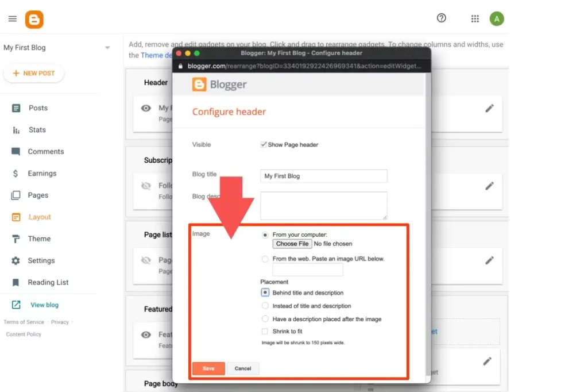Open Earnings in the sidebar
Image resolution: width=588 pixels, height=392 pixels.
point(42,174)
